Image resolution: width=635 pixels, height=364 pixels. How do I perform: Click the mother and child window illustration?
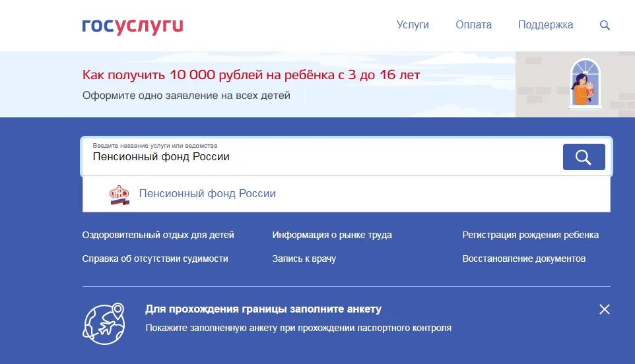click(x=585, y=84)
